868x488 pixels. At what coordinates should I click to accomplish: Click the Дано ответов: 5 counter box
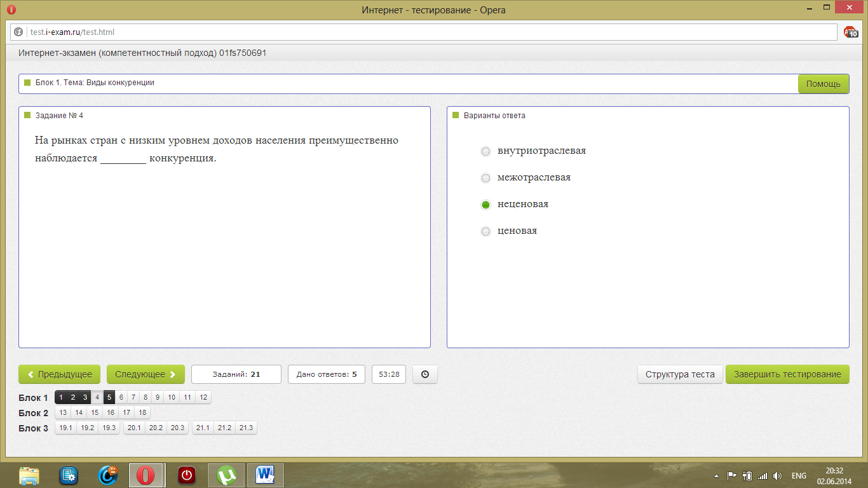(x=327, y=374)
